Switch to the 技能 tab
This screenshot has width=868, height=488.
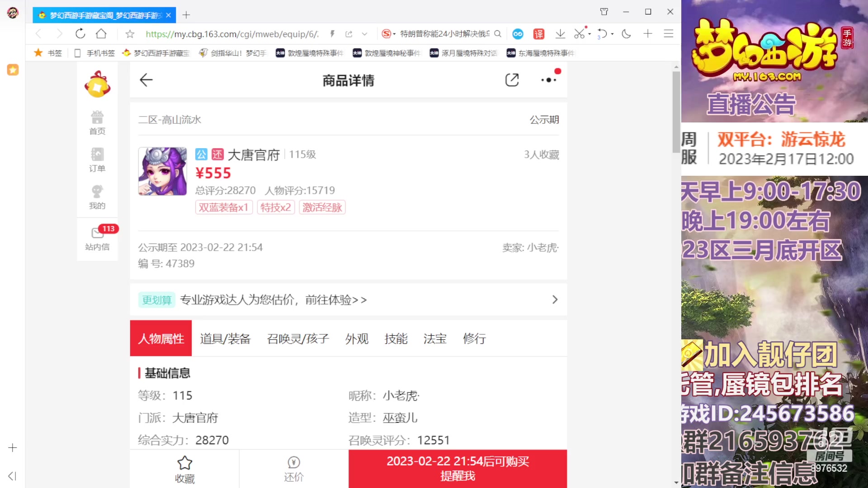396,338
